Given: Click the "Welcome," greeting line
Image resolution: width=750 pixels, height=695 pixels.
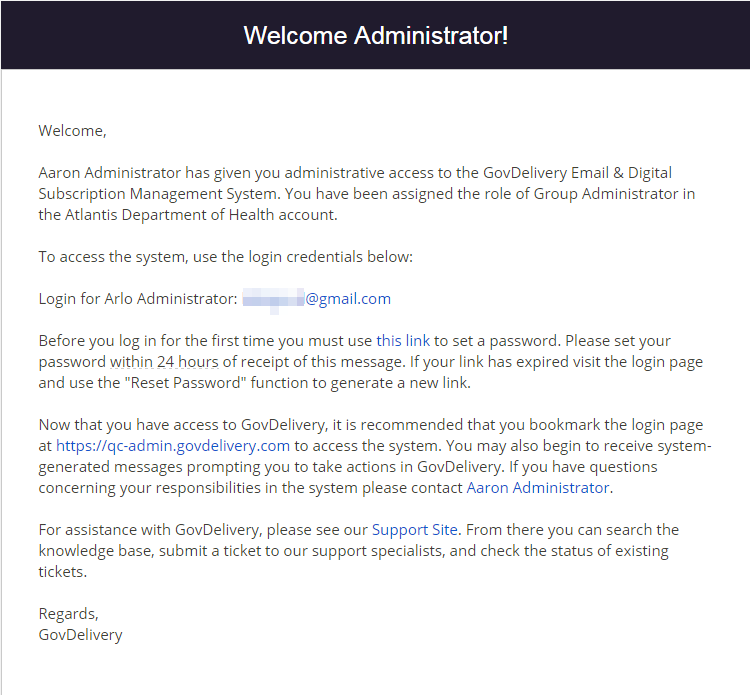Looking at the screenshot, I should [x=72, y=130].
